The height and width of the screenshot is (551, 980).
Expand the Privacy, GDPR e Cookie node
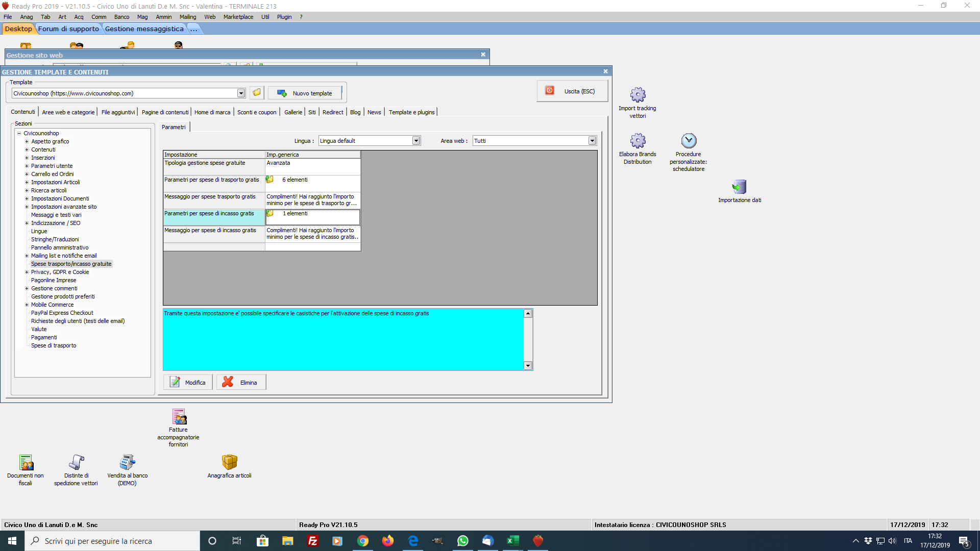click(27, 272)
